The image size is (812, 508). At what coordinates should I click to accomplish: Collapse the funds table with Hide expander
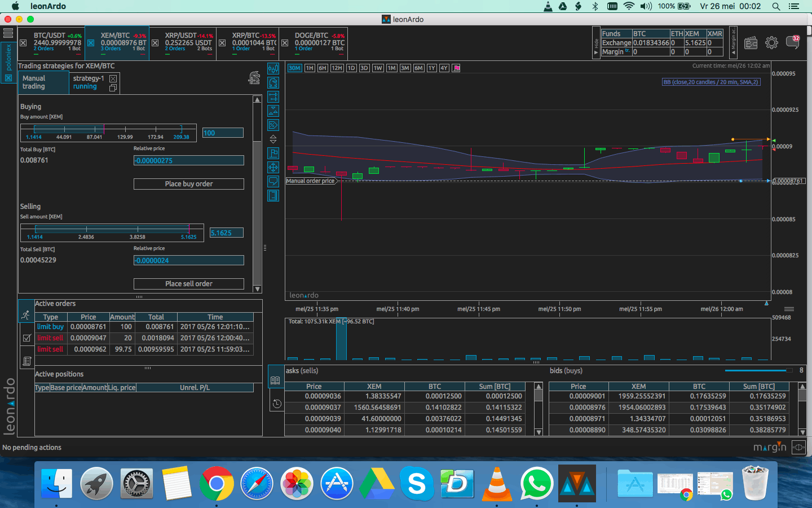[597, 43]
